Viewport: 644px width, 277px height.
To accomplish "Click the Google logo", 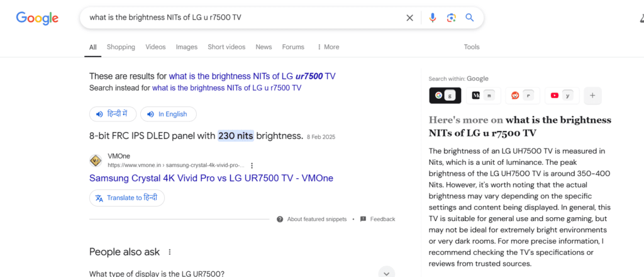I will point(37,18).
